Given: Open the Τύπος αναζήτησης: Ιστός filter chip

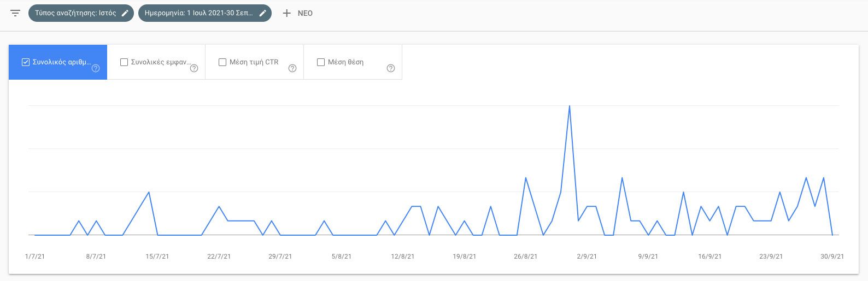Looking at the screenshot, I should 75,13.
